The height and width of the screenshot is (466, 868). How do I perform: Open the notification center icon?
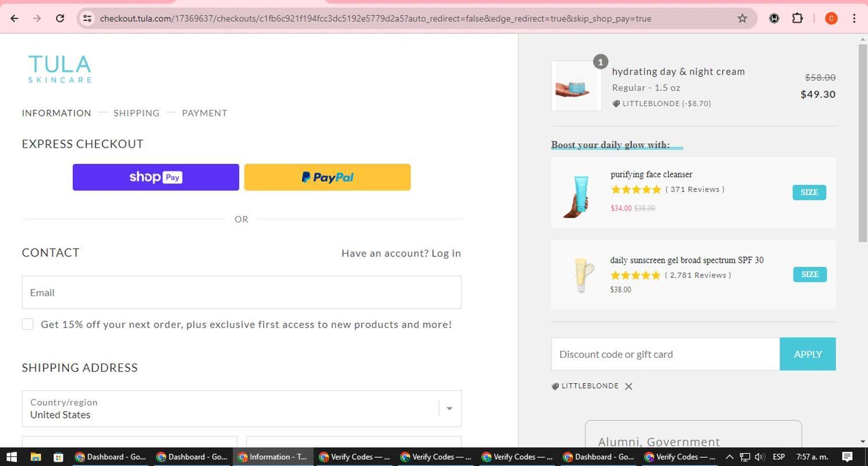click(x=847, y=457)
